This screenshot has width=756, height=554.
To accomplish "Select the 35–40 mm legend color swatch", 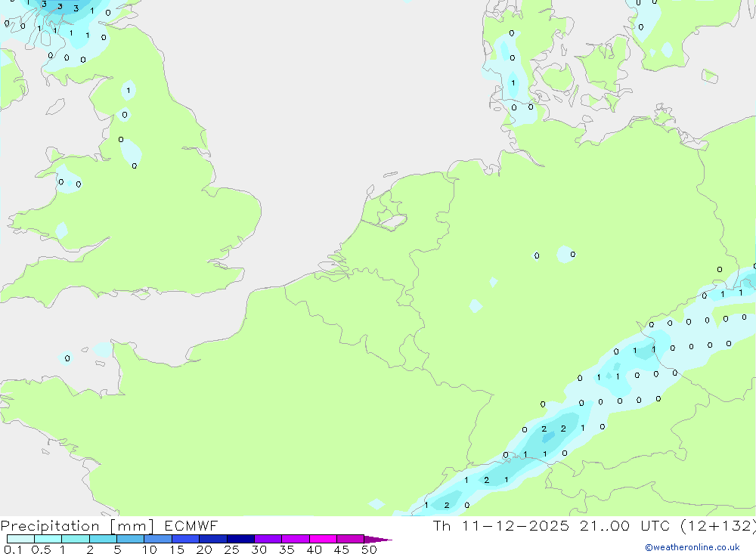I will [296, 539].
